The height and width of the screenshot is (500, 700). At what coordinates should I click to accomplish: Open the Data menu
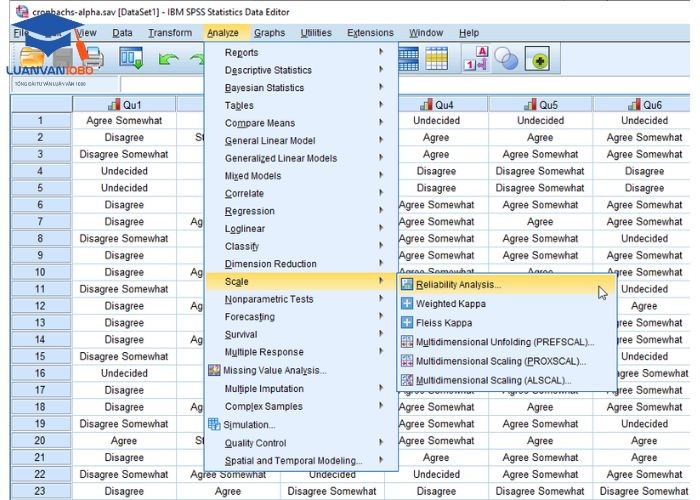[122, 33]
